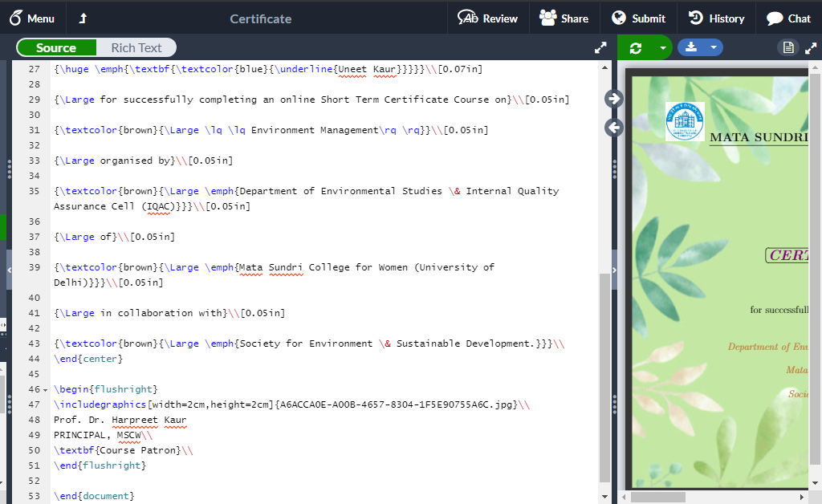Viewport: 822px width, 504px height.
Task: View compile logs and output files
Action: coord(788,47)
